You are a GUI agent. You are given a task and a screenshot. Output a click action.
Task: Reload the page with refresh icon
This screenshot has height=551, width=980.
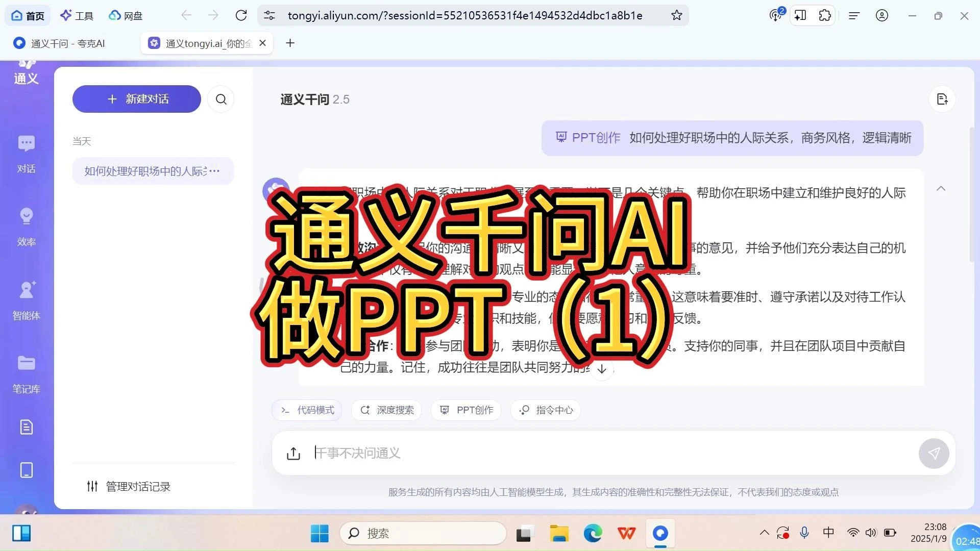tap(241, 15)
